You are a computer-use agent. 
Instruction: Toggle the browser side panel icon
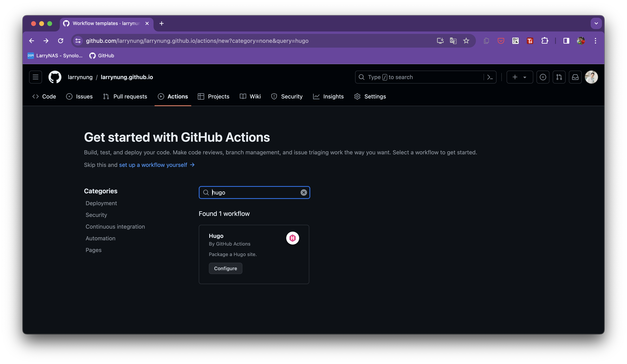pyautogui.click(x=566, y=41)
